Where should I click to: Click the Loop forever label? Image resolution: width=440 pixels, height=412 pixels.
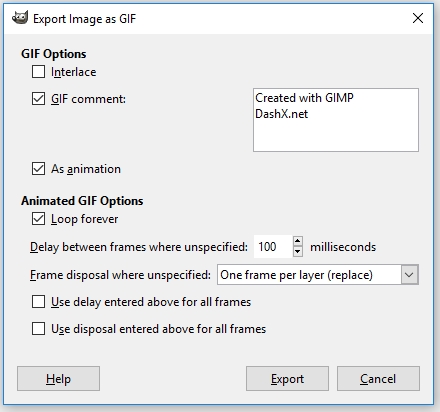(x=84, y=219)
